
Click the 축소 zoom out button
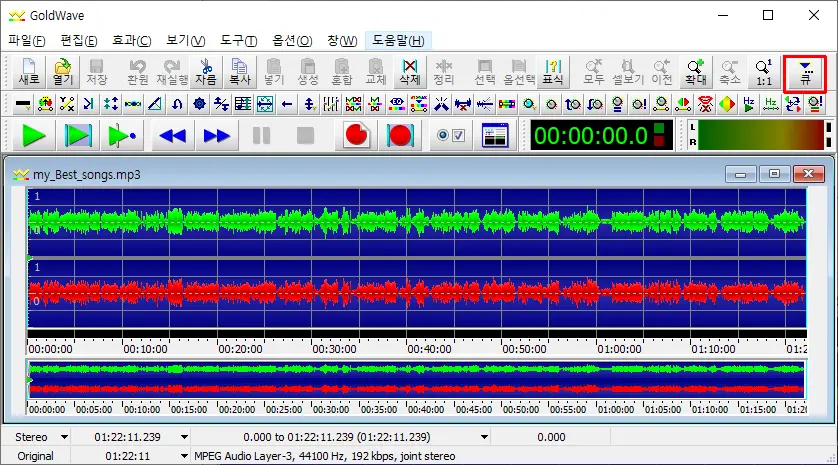tap(730, 72)
